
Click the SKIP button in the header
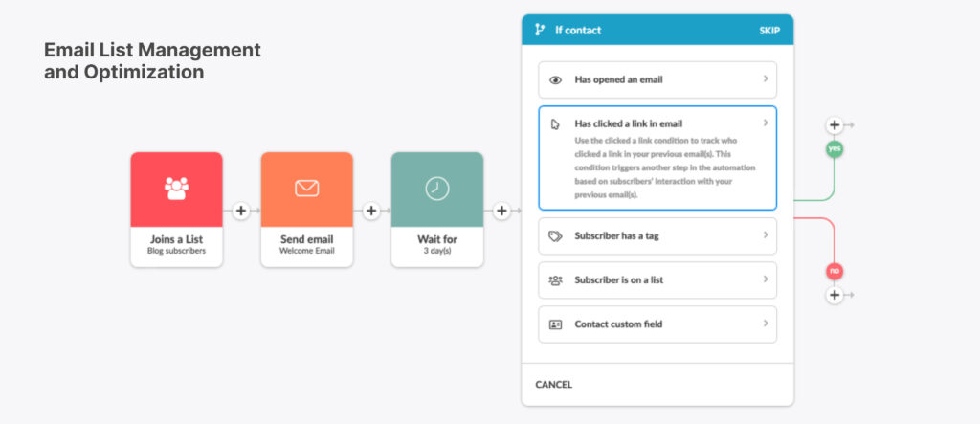point(769,30)
